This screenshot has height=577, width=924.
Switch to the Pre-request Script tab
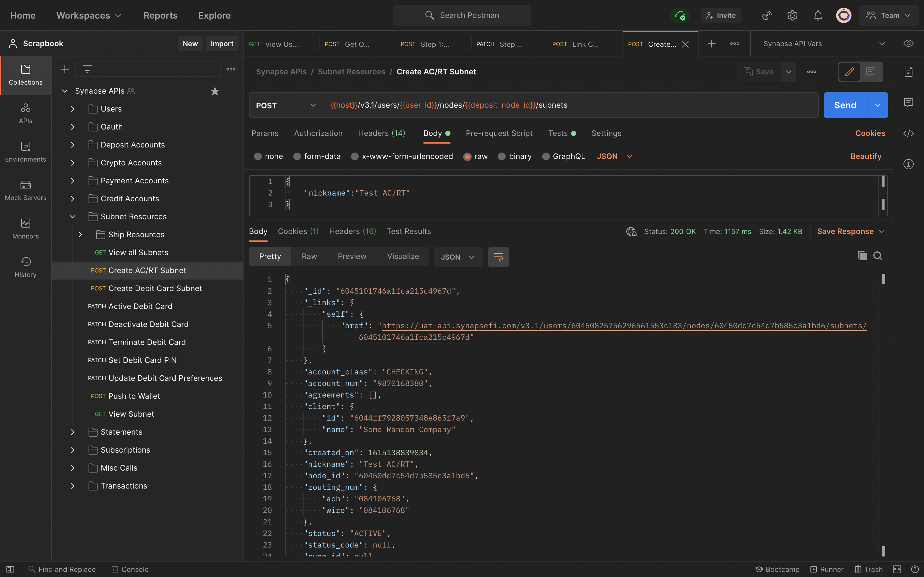tap(499, 133)
